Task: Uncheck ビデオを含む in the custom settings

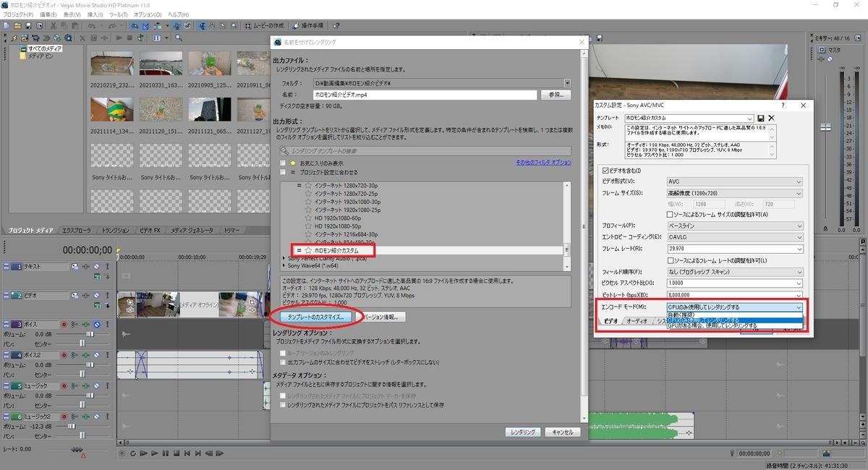Action: point(605,171)
